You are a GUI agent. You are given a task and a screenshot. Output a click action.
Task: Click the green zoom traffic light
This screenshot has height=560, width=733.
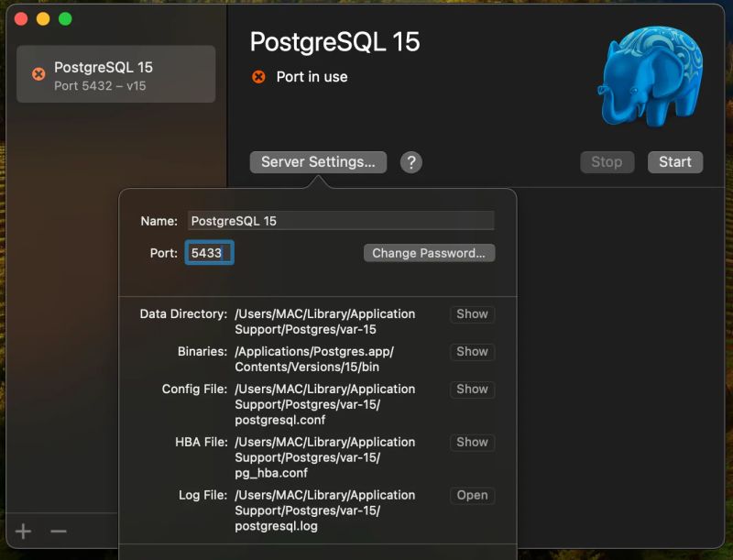[64, 16]
